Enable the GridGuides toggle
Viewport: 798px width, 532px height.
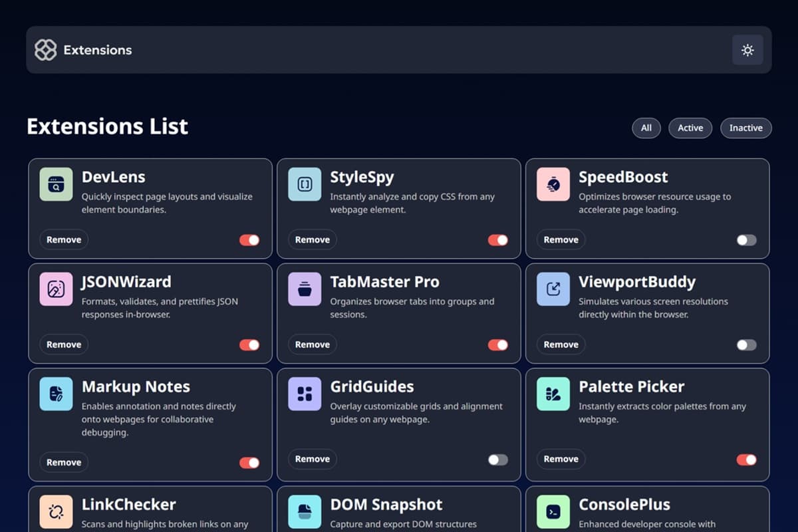click(498, 460)
